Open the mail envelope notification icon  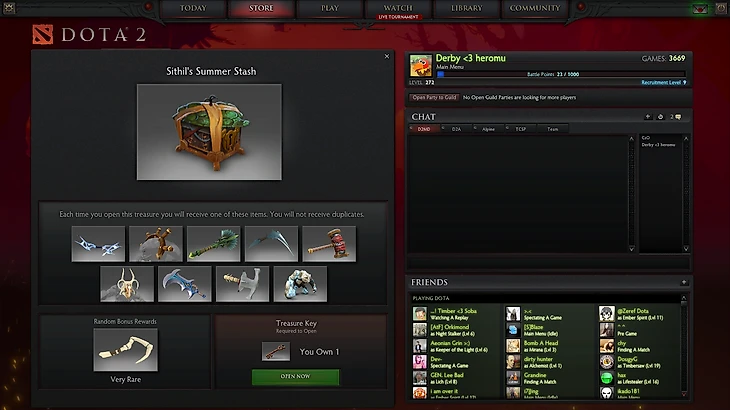click(x=700, y=9)
